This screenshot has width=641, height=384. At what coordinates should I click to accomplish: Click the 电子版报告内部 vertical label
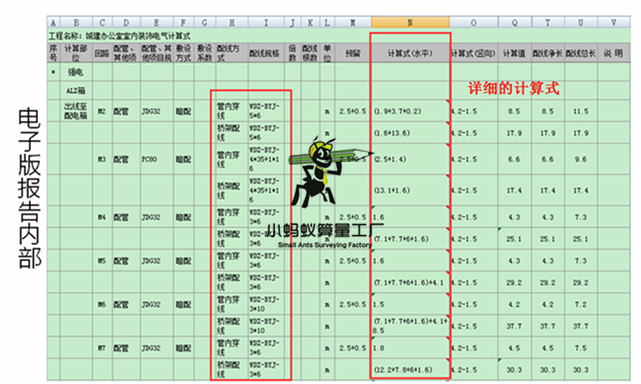[x=29, y=189]
